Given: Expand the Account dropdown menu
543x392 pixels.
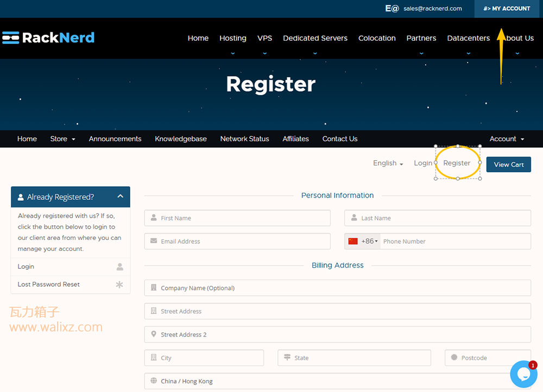Looking at the screenshot, I should (x=507, y=139).
